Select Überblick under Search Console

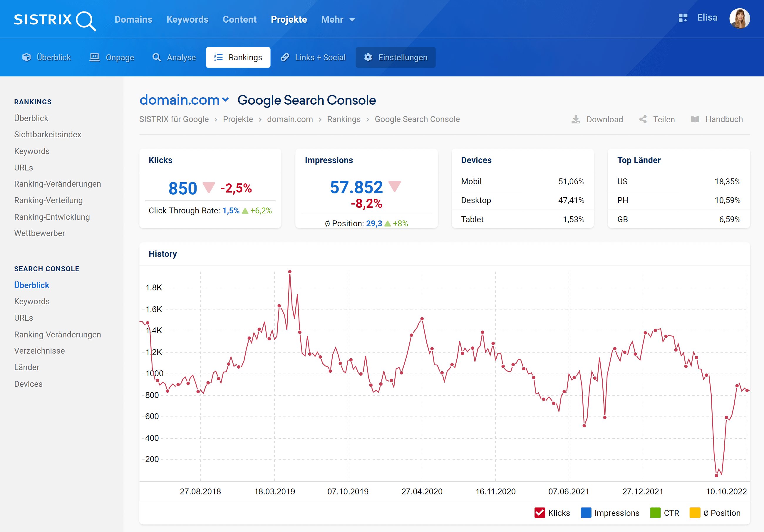[32, 285]
